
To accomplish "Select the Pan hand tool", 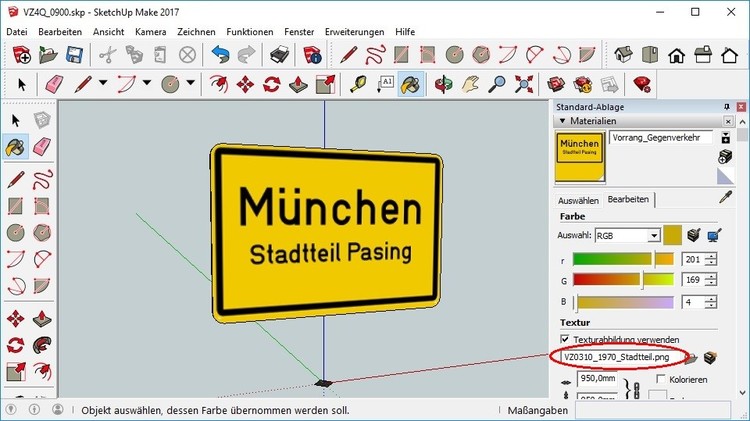I will [471, 84].
